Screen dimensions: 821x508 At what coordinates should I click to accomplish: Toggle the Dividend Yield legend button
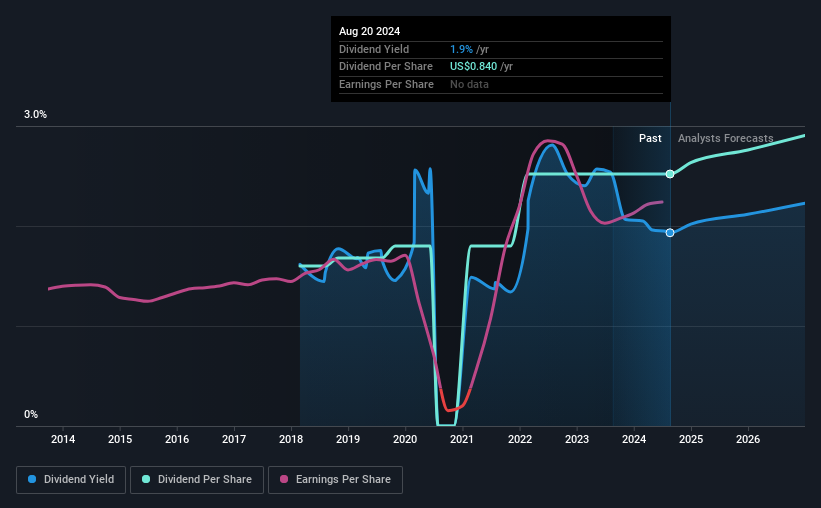click(71, 480)
